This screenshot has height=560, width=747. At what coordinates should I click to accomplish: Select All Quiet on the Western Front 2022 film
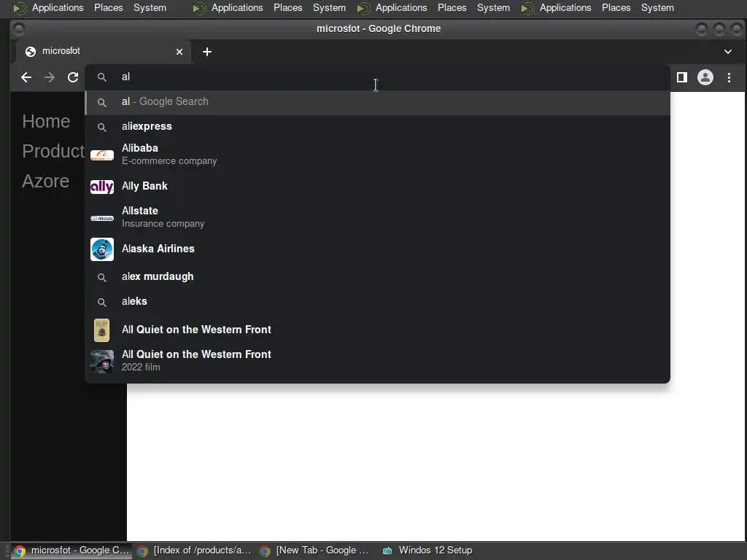point(377,361)
